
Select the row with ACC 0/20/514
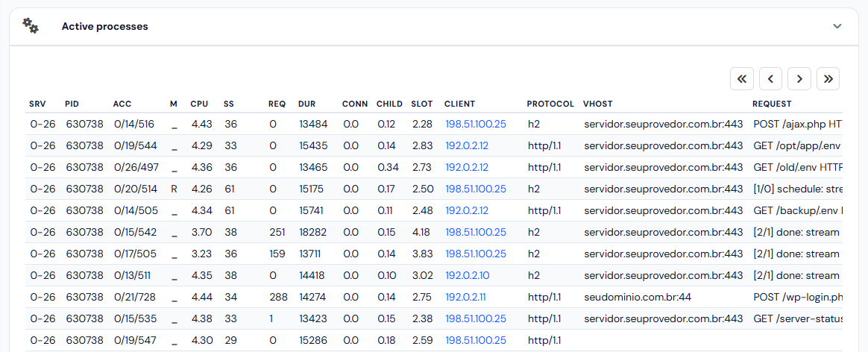434,189
